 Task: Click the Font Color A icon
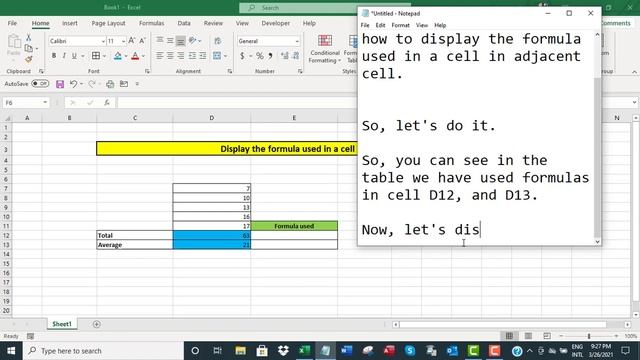[x=135, y=56]
